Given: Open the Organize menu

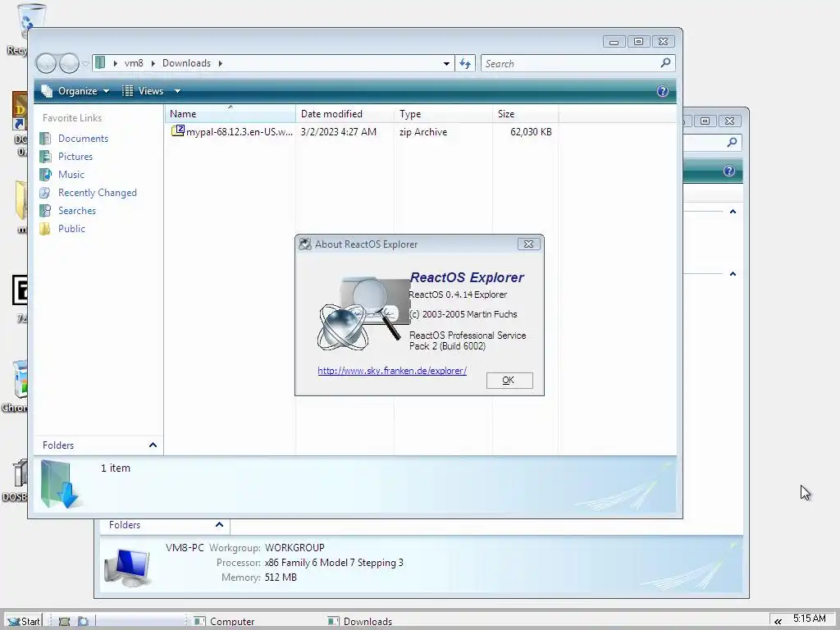Looking at the screenshot, I should 76,91.
